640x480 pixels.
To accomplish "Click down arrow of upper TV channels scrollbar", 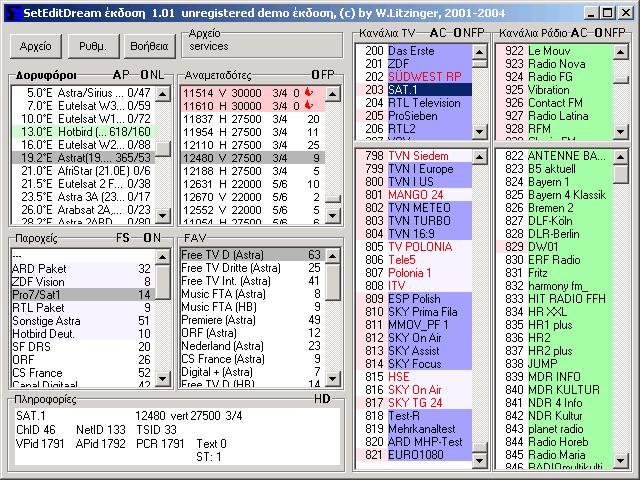I will pos(480,132).
